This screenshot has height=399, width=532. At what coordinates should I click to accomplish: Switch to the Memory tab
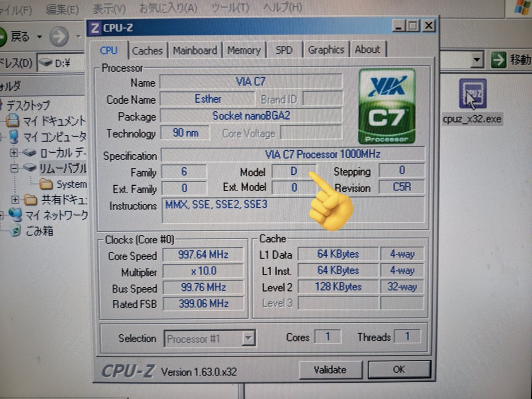point(244,50)
